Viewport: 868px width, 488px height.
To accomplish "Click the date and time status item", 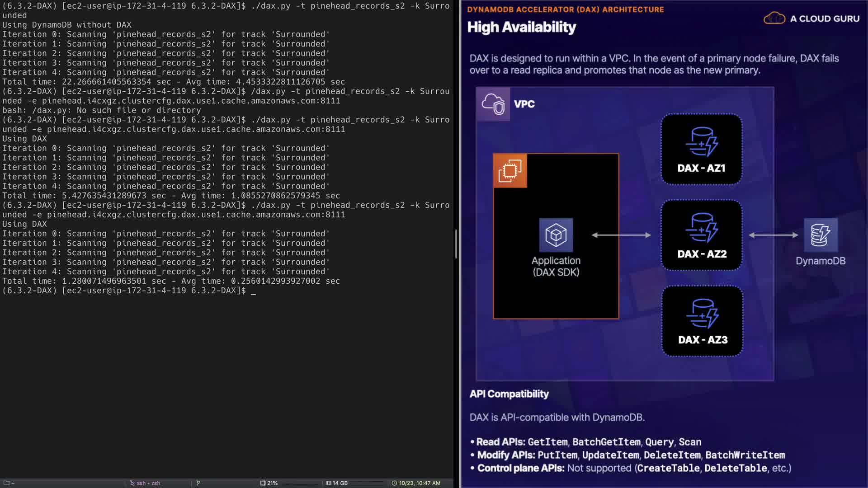I will click(416, 483).
